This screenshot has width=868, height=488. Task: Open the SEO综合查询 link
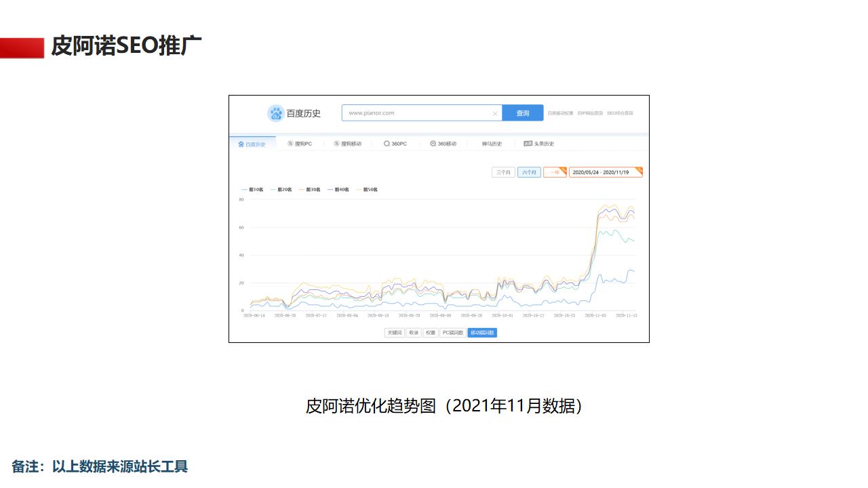tap(620, 113)
